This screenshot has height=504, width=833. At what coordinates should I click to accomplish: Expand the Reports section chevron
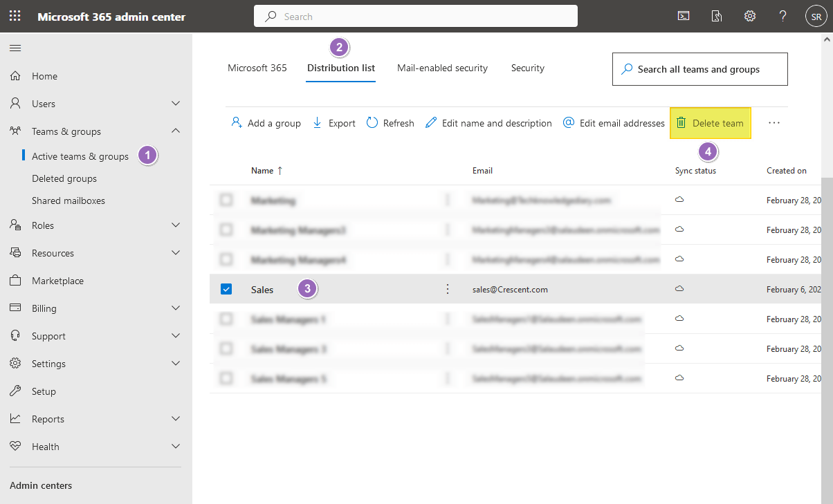tap(176, 419)
